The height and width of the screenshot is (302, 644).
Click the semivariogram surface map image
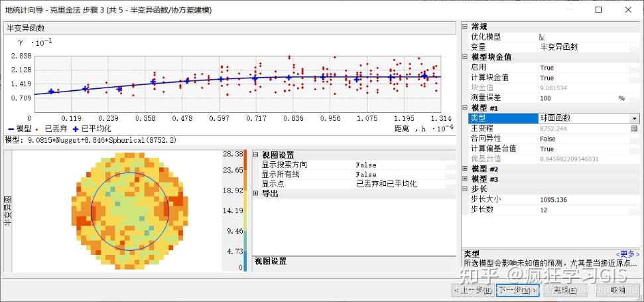click(x=129, y=210)
